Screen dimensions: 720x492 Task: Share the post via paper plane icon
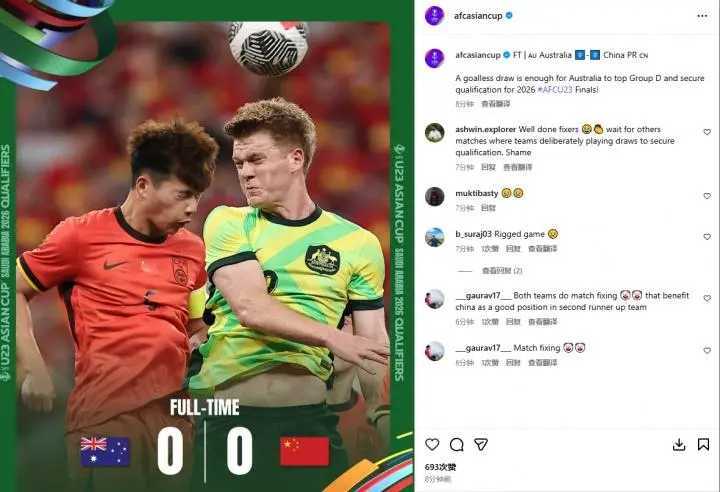[481, 444]
